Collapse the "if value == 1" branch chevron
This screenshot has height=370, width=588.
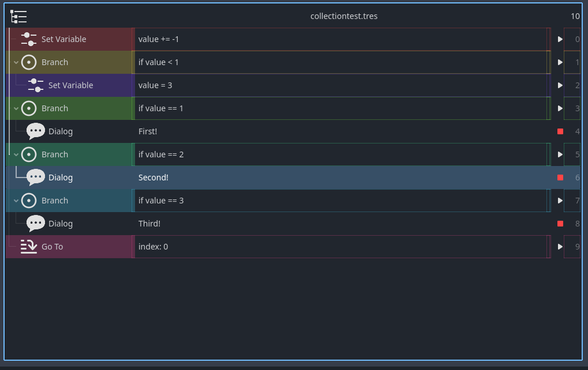(x=16, y=108)
